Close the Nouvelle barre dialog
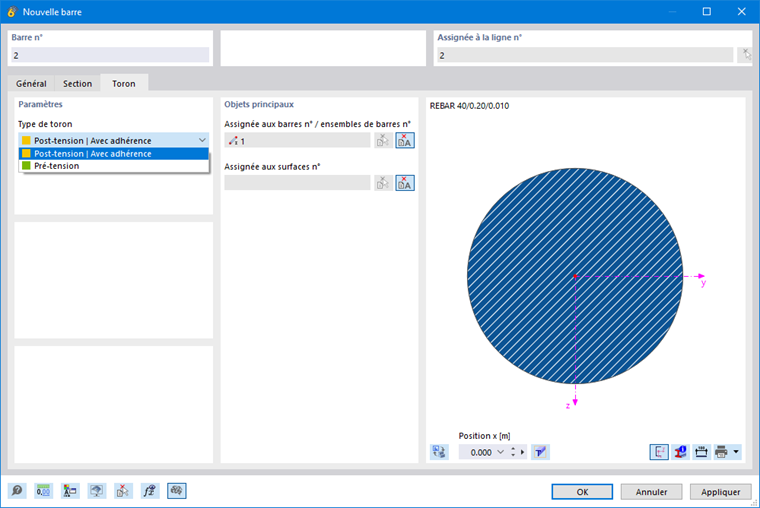Screen dimensions: 760x508 pyautogui.click(x=742, y=12)
